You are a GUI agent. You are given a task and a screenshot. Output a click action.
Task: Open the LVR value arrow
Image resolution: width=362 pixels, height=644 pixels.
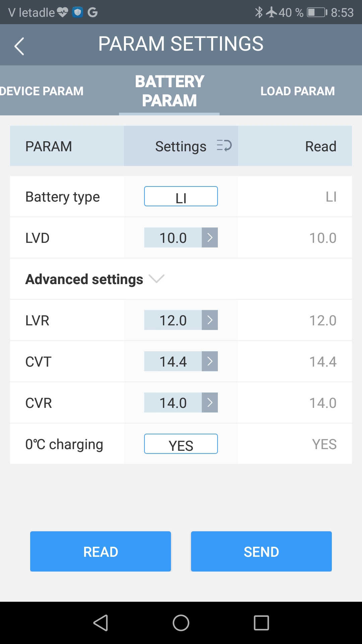[x=210, y=320]
